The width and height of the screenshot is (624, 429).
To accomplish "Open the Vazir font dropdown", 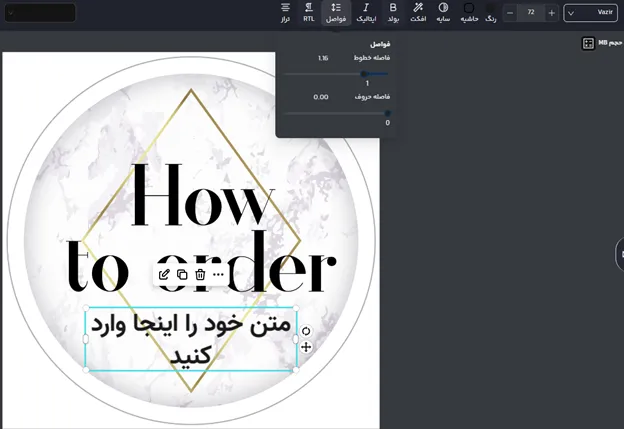I will [x=591, y=13].
